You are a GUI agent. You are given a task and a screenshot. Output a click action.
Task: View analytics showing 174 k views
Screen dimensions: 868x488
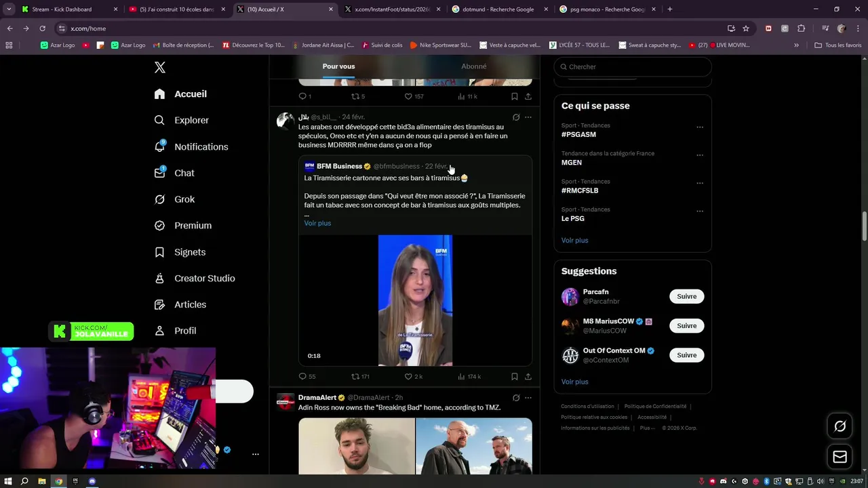click(469, 376)
